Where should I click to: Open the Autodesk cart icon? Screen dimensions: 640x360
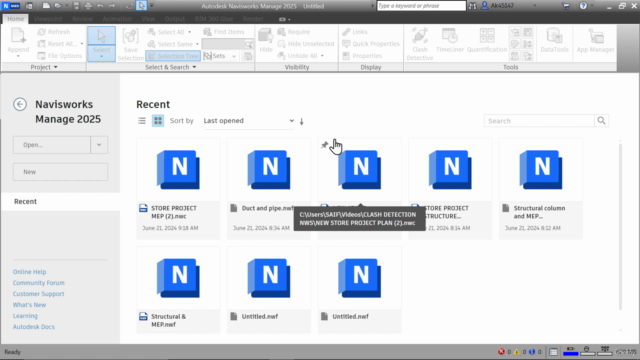[566, 6]
